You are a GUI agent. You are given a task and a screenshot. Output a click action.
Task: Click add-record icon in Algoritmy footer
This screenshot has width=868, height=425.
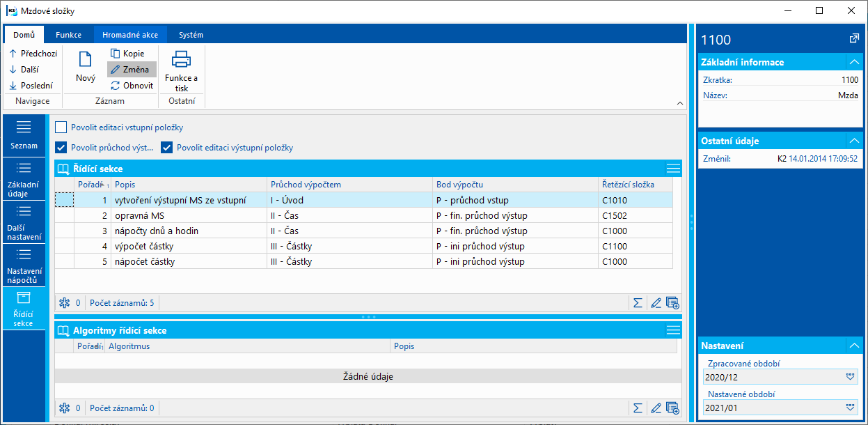[672, 408]
